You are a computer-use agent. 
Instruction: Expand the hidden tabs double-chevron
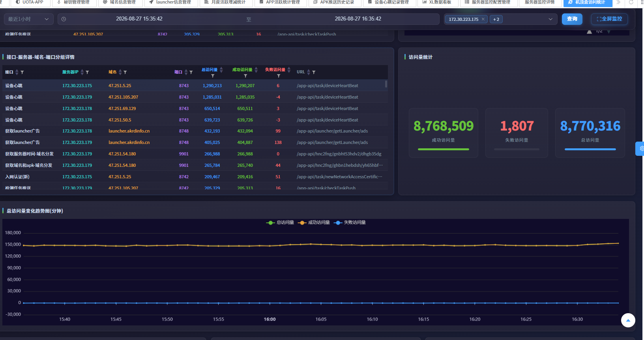[618, 2]
